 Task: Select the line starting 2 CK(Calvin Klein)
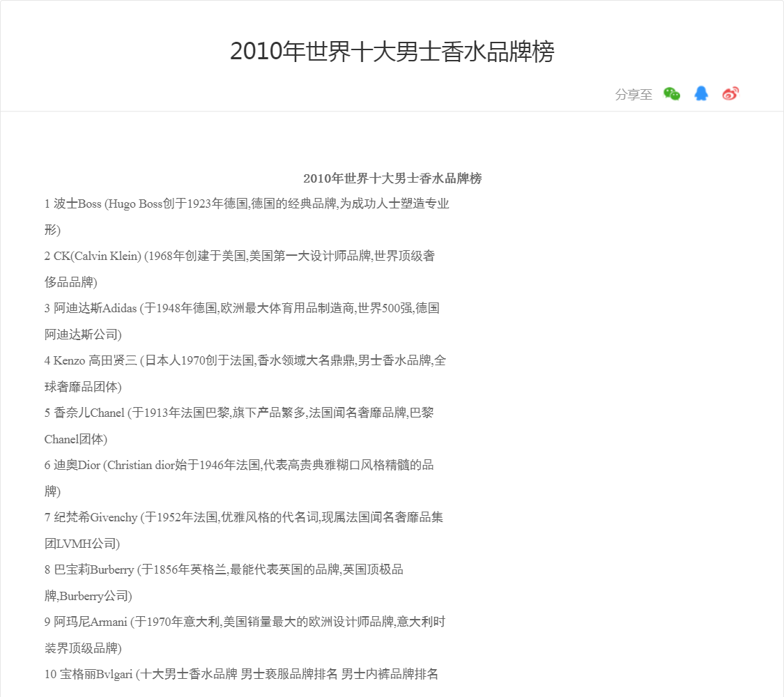click(x=240, y=256)
